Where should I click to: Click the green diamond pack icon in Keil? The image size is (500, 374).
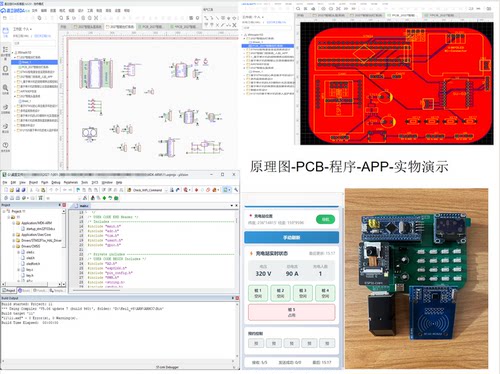coord(104,198)
